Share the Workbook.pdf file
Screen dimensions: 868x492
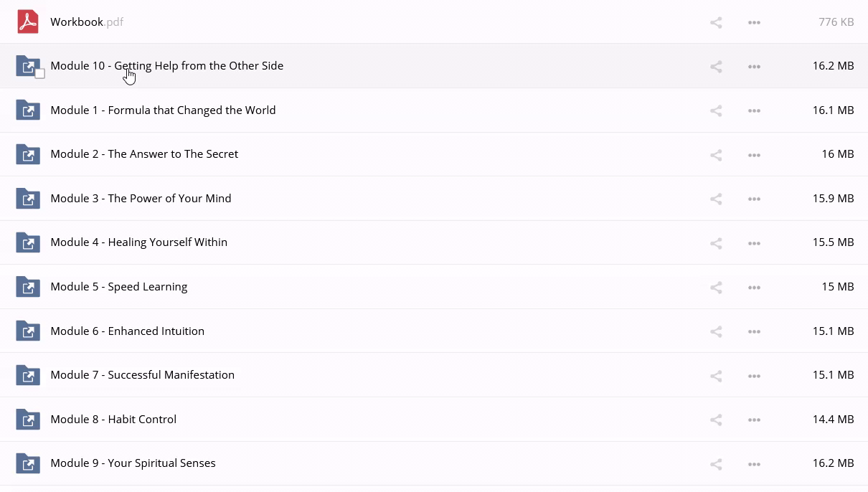click(x=716, y=23)
